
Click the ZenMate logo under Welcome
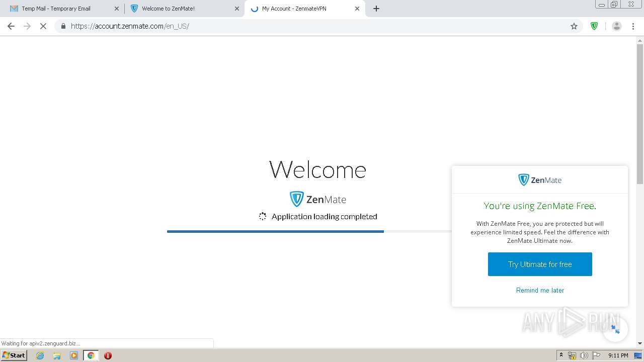tap(318, 200)
